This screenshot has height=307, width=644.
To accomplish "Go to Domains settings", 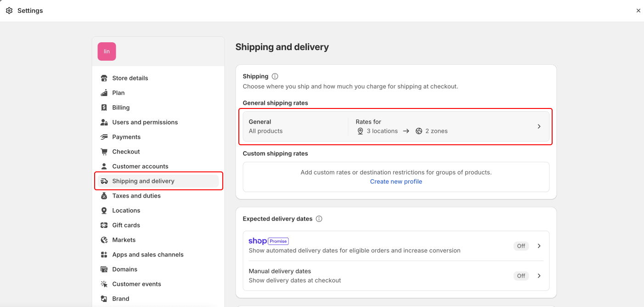I will (x=158, y=269).
